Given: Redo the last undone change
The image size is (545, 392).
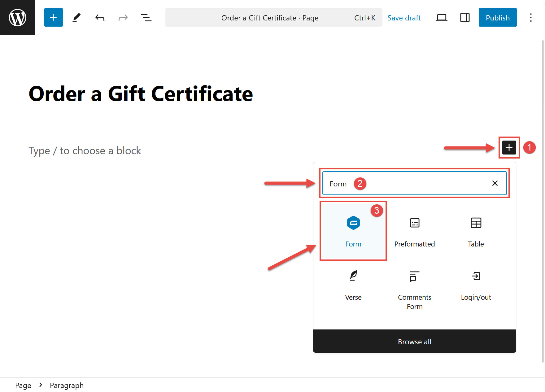Looking at the screenshot, I should coord(123,17).
